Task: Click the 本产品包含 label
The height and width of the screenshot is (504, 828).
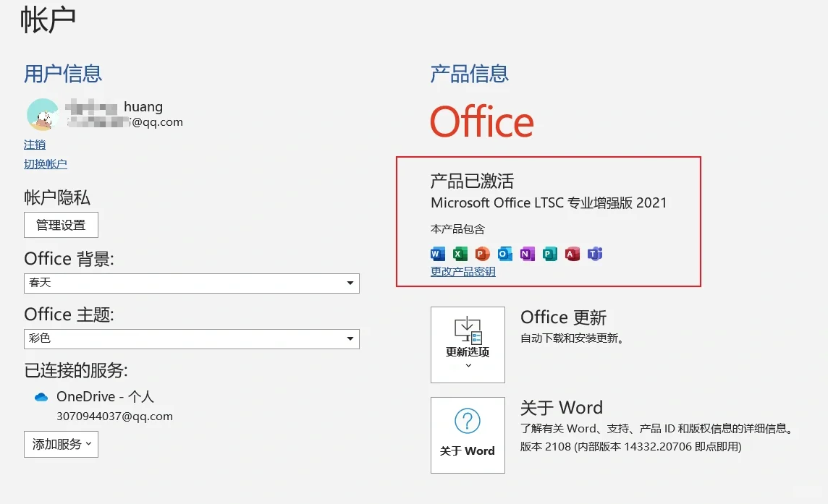Action: [x=458, y=229]
